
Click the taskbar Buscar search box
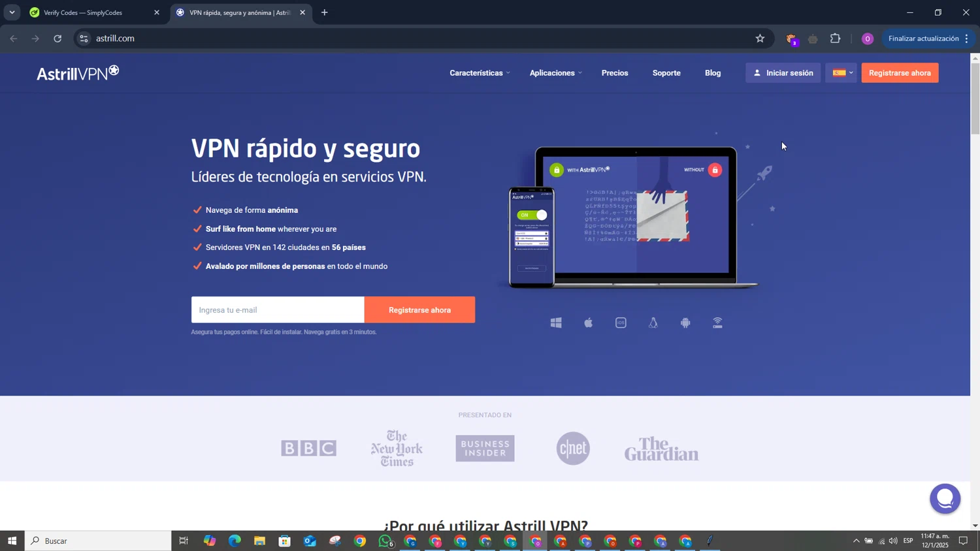(98, 541)
